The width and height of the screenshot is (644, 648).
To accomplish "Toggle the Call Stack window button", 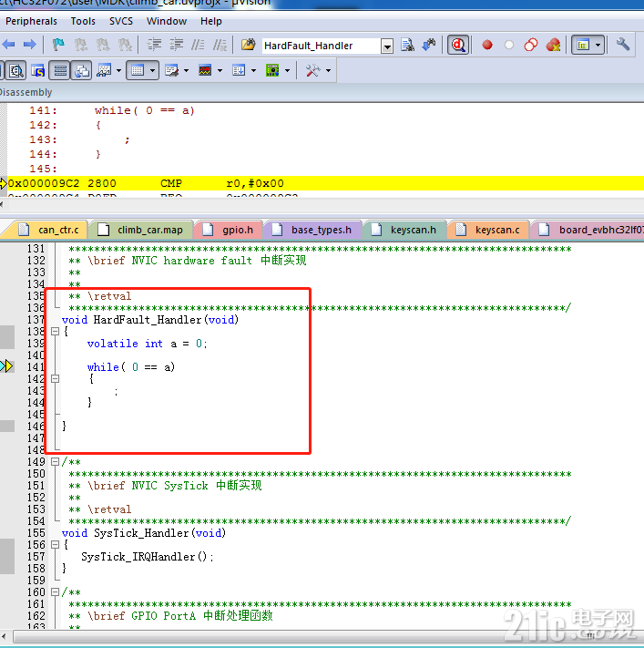I will tap(82, 71).
